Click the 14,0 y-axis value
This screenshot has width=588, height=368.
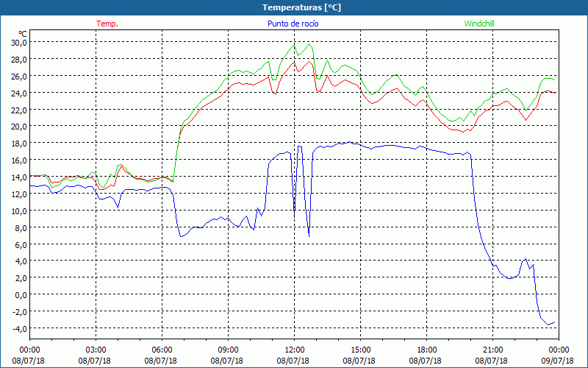tap(19, 177)
